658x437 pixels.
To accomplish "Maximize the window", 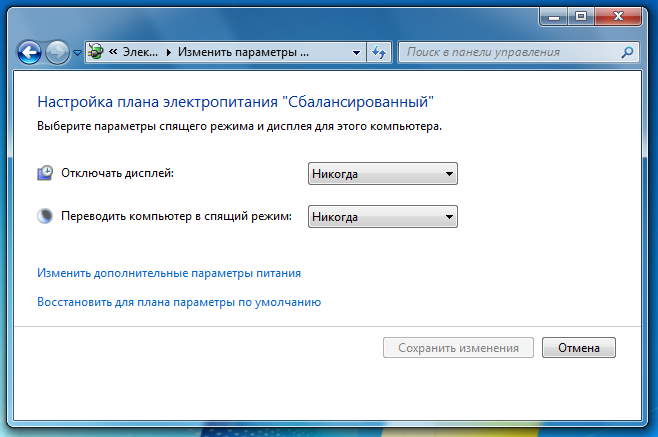I will coord(581,17).
